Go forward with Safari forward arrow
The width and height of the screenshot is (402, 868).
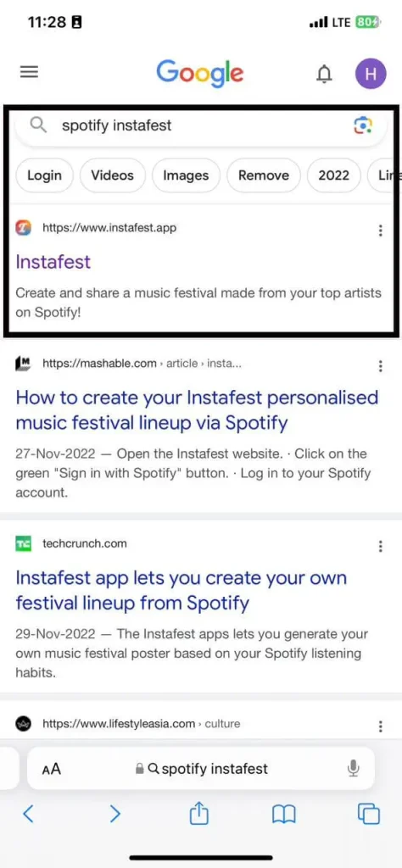point(114,814)
